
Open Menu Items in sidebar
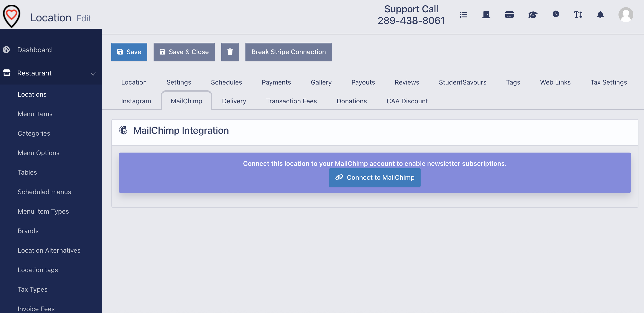(x=35, y=114)
